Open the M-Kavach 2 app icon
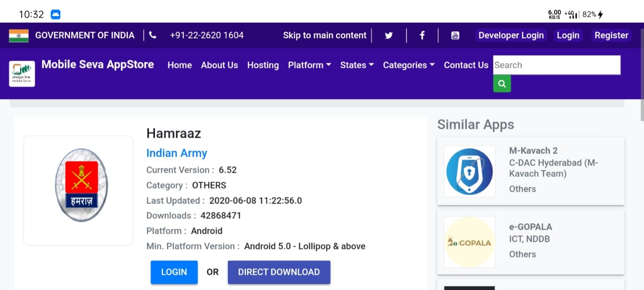This screenshot has width=644, height=290. [x=469, y=171]
